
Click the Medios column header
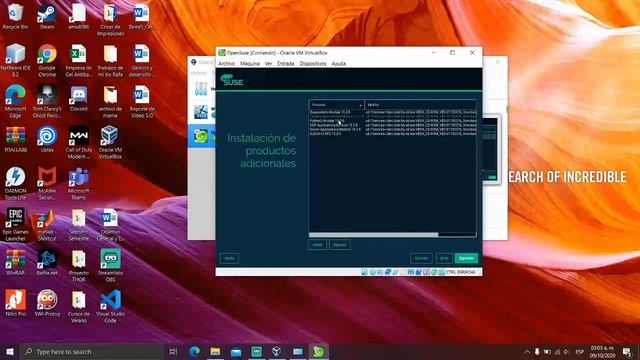(420, 105)
